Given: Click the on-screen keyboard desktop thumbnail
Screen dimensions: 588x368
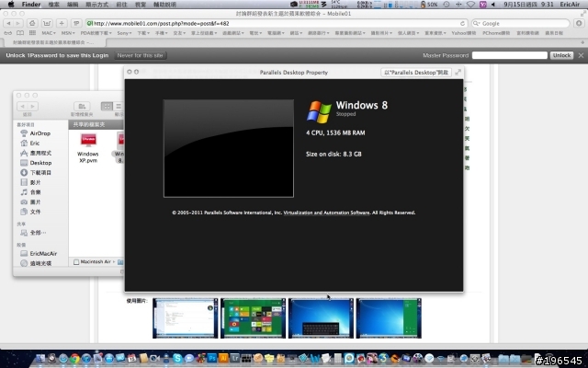Looking at the screenshot, I should click(x=321, y=318).
